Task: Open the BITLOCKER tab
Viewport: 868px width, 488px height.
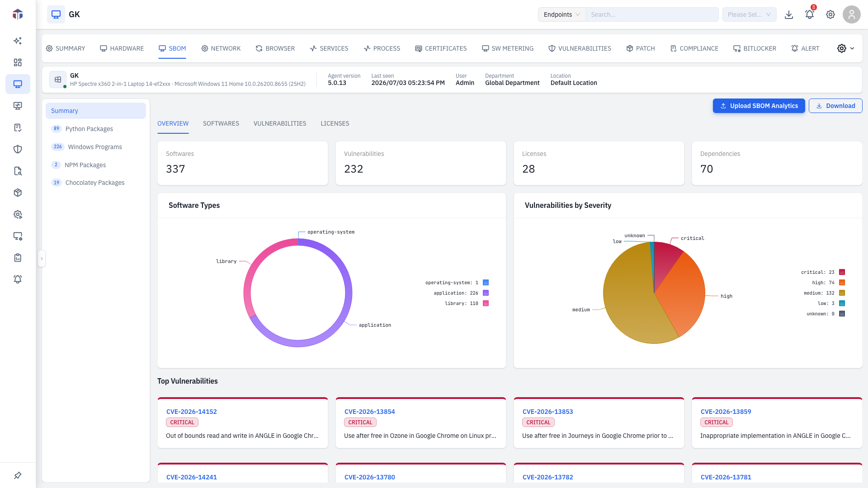Action: (x=755, y=48)
